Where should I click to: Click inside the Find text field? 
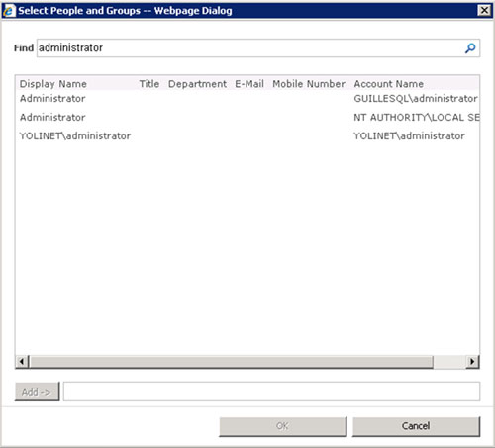(x=250, y=48)
